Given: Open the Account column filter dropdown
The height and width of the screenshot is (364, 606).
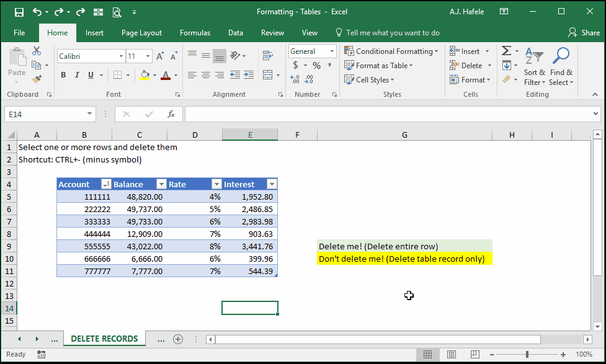Looking at the screenshot, I should click(106, 184).
